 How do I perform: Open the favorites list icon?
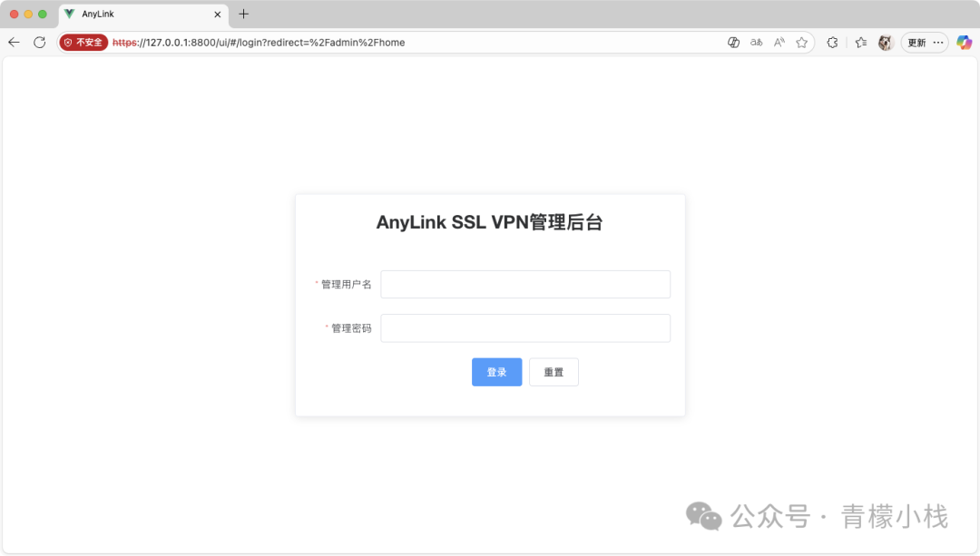(860, 43)
